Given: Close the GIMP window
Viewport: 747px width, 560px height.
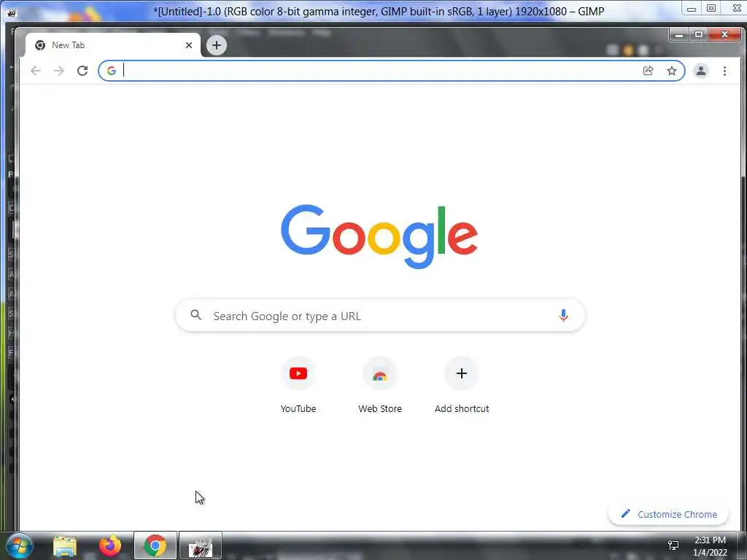Looking at the screenshot, I should click(736, 9).
